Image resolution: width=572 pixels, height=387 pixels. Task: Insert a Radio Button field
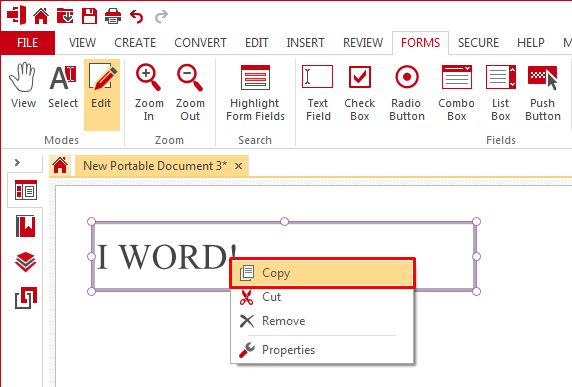407,93
